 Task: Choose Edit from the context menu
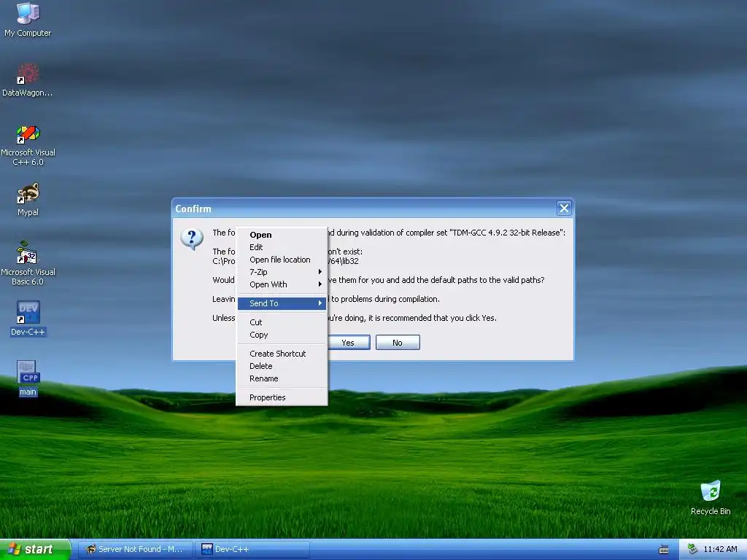pos(282,247)
